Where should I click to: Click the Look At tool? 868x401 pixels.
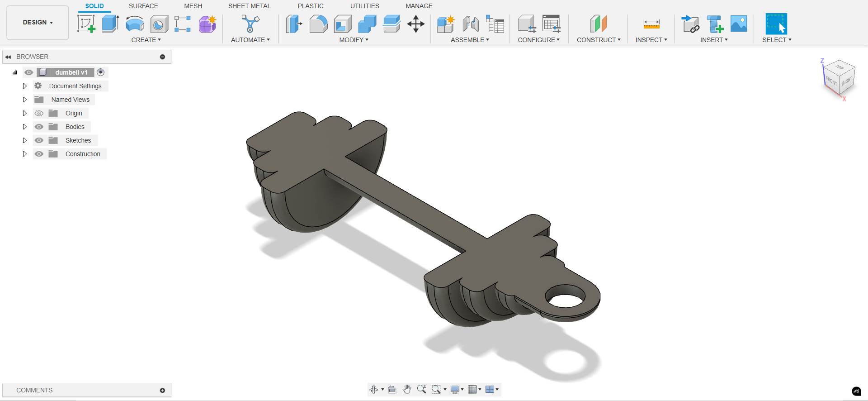(x=392, y=389)
